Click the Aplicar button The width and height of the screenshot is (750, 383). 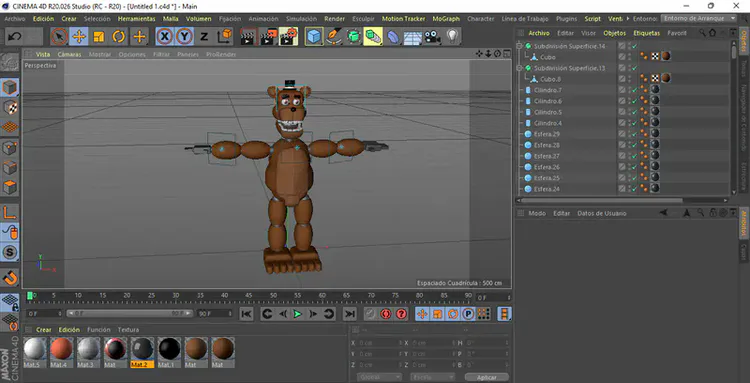(486, 378)
